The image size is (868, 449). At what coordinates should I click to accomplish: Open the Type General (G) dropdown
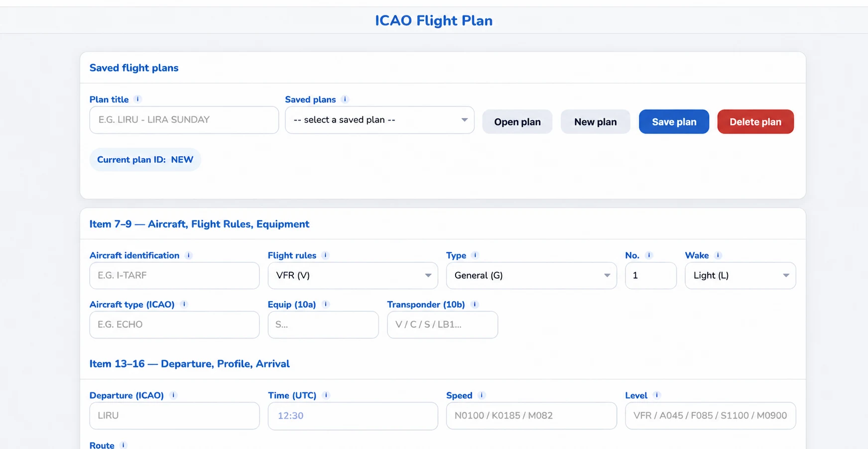531,275
